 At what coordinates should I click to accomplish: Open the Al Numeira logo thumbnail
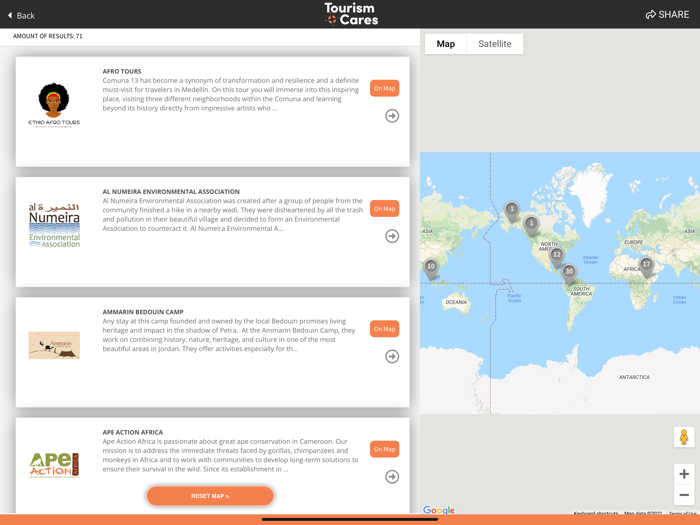[54, 225]
